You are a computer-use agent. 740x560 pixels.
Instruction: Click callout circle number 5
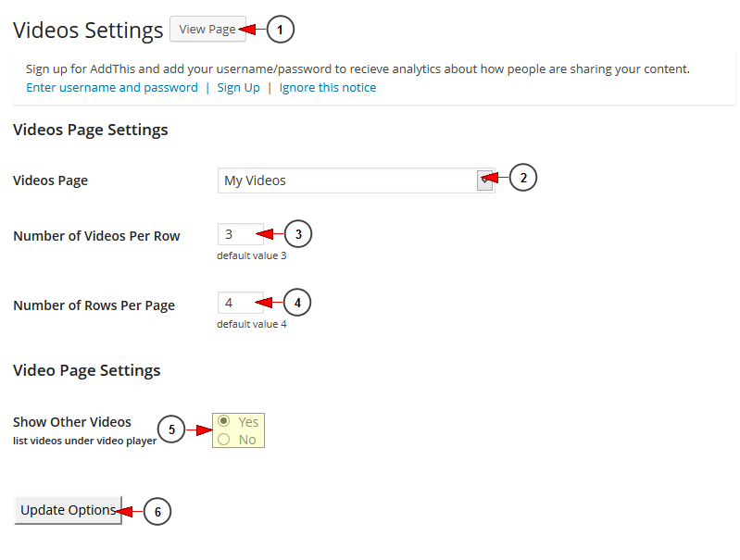click(x=171, y=429)
